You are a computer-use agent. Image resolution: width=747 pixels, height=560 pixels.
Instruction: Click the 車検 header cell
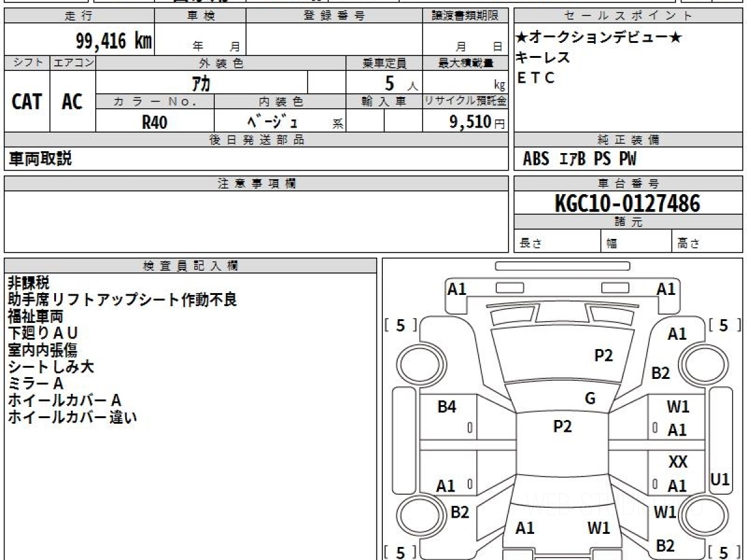pos(200,16)
